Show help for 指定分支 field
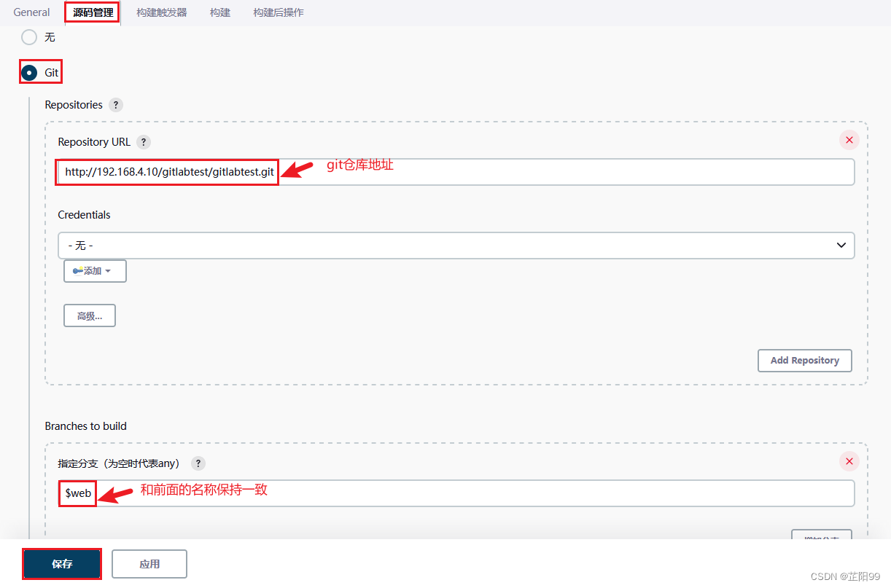The height and width of the screenshot is (588, 891). click(198, 463)
